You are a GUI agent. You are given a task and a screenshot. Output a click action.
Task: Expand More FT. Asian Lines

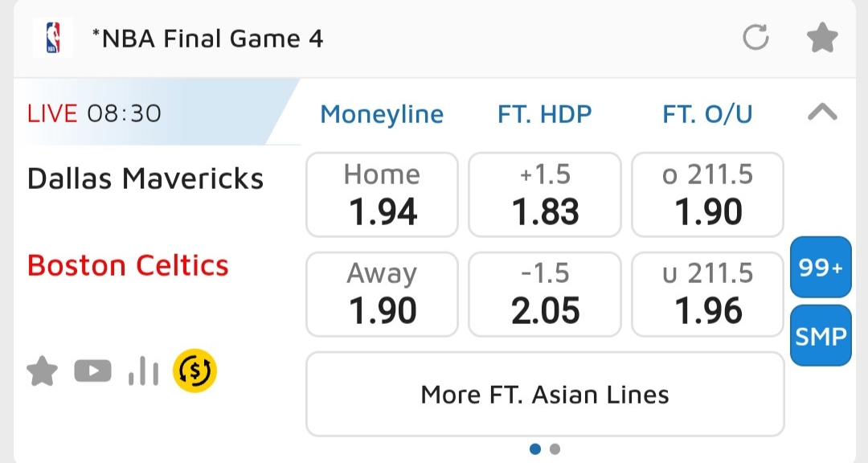[545, 395]
